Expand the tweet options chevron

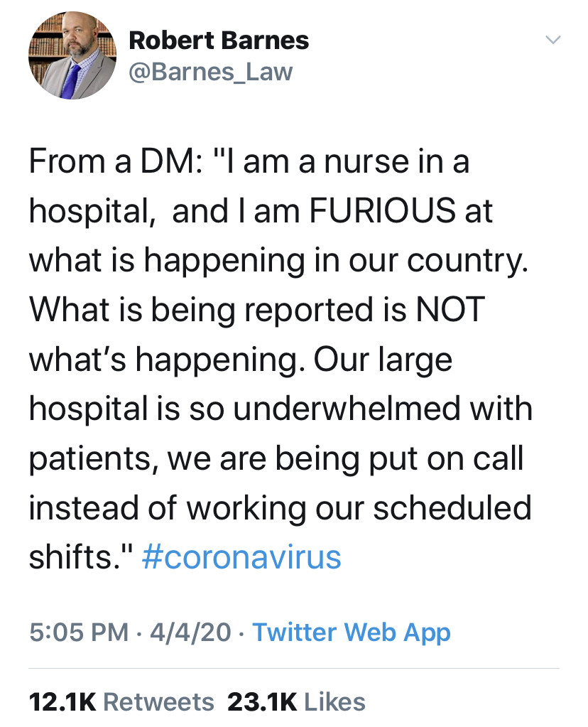click(x=552, y=41)
